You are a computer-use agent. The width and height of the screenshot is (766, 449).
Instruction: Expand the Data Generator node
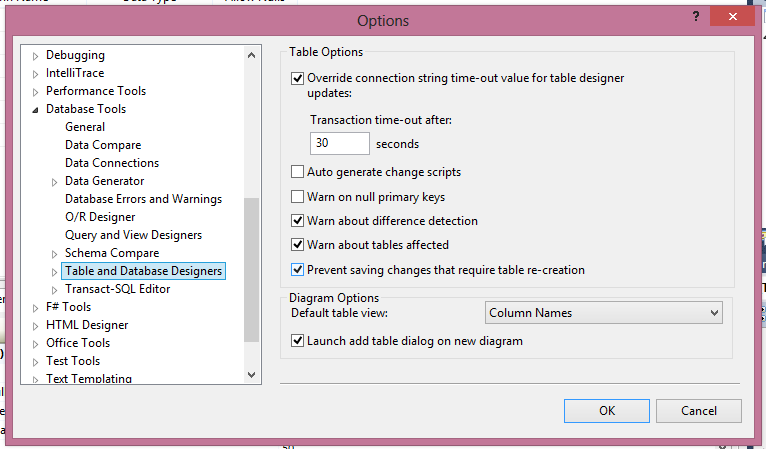pos(55,181)
